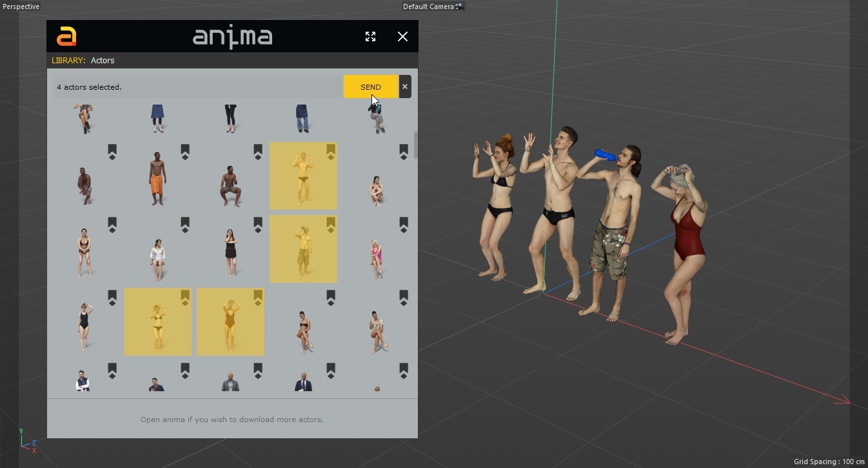Select the woman in black one-piece swimsuit

click(x=84, y=327)
